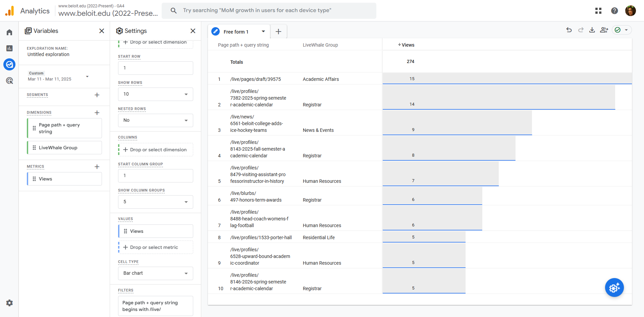Open the Help question mark icon
Viewport: 644px width, 317px height.
[x=614, y=11]
